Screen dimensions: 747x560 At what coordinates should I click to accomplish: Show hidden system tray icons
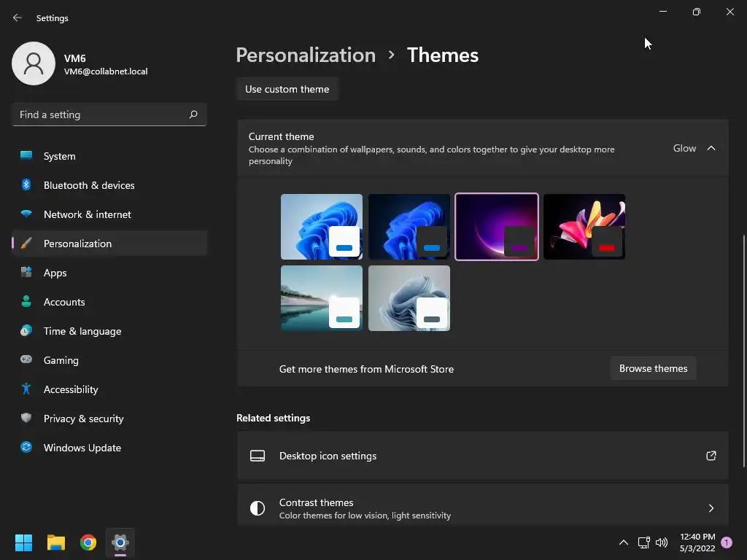click(623, 542)
